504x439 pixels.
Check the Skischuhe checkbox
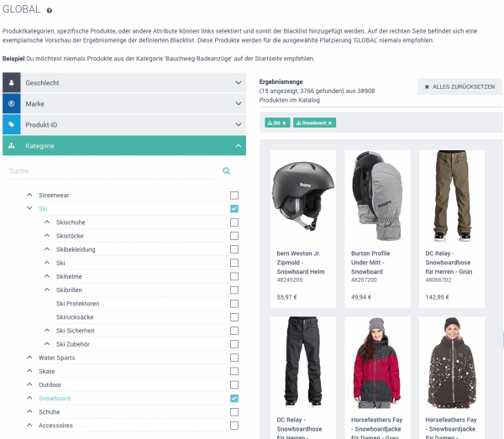click(234, 222)
